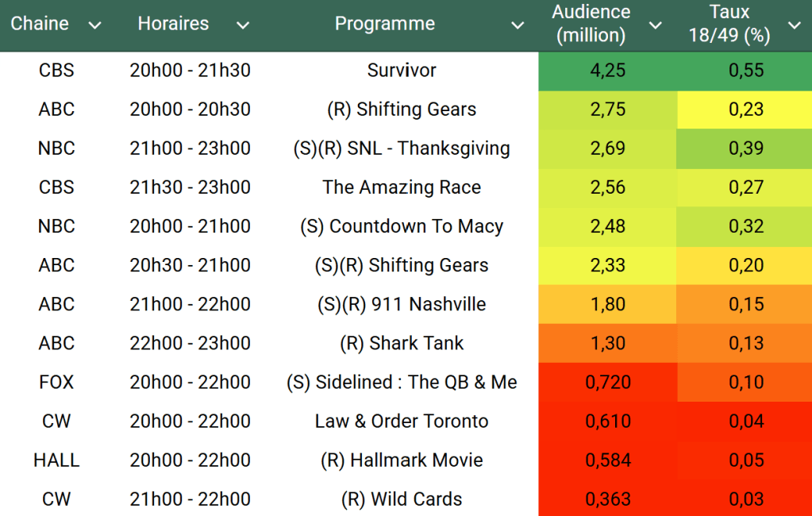The height and width of the screenshot is (516, 812).
Task: Click the (R) Shark Tank cell
Action: (x=402, y=344)
